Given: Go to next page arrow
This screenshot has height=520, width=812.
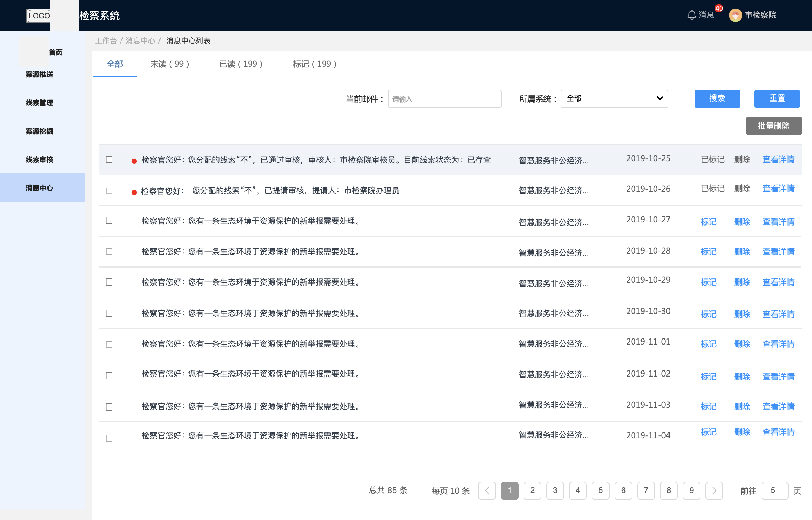Looking at the screenshot, I should [x=714, y=491].
